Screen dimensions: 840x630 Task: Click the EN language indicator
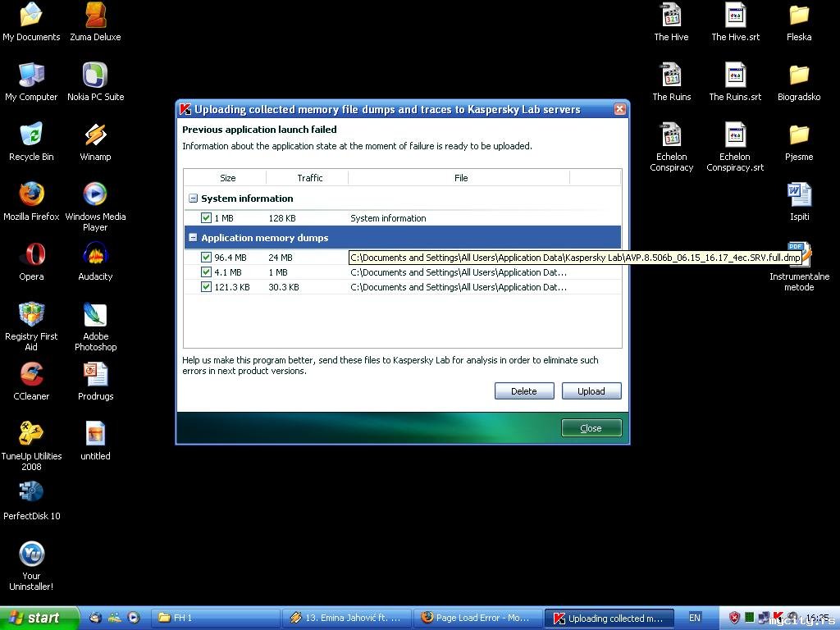tap(694, 618)
